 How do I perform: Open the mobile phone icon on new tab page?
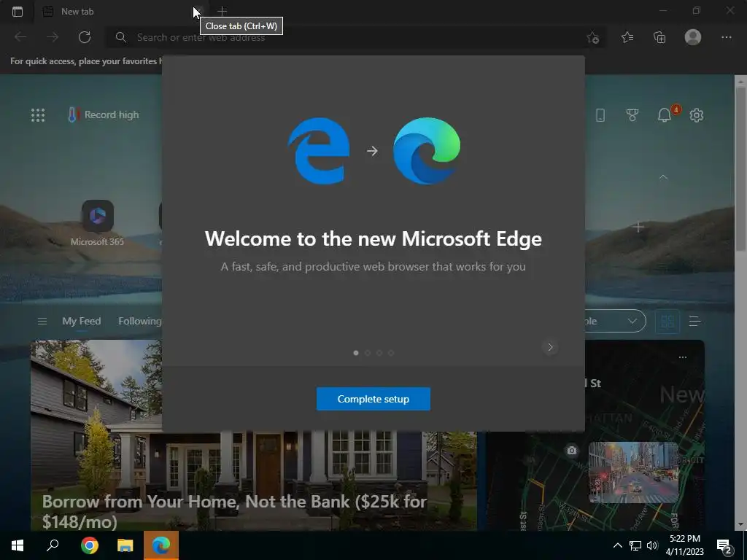coord(600,114)
